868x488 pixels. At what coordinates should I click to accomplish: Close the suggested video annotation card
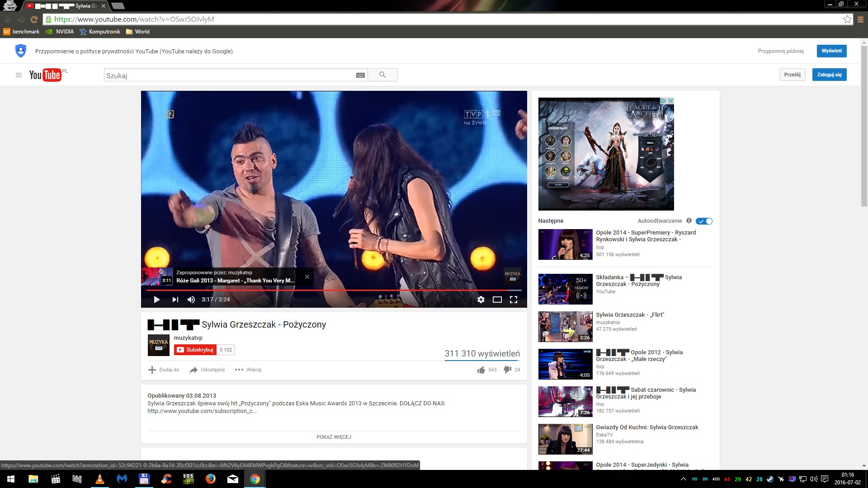click(307, 277)
